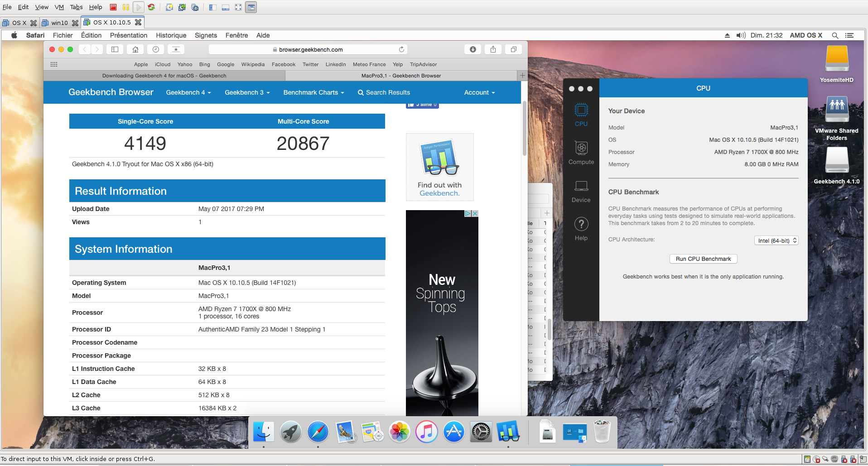
Task: Switch to the win10 VM tab
Action: pyautogui.click(x=60, y=23)
